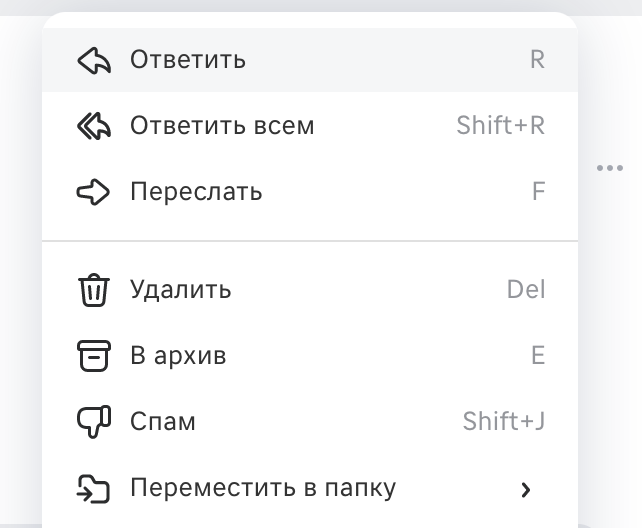Expand the Переместить в папку submenu chevron
This screenshot has width=642, height=528.
click(526, 490)
